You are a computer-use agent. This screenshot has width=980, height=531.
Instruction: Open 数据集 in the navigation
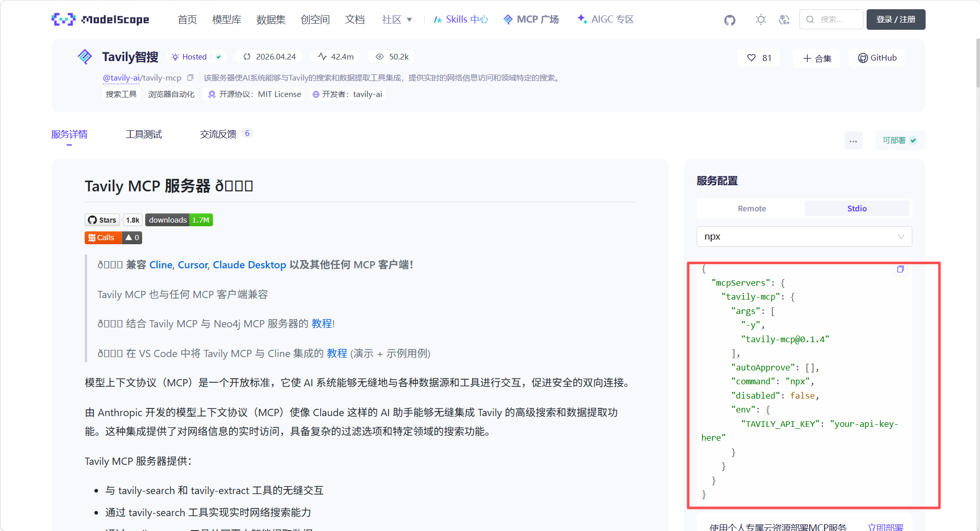pyautogui.click(x=271, y=19)
